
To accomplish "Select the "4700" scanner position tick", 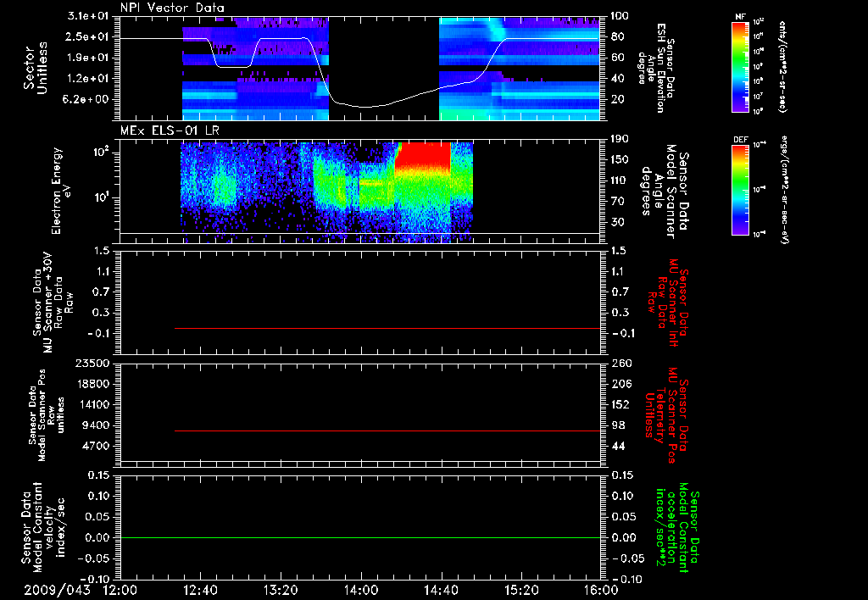I will click(96, 446).
